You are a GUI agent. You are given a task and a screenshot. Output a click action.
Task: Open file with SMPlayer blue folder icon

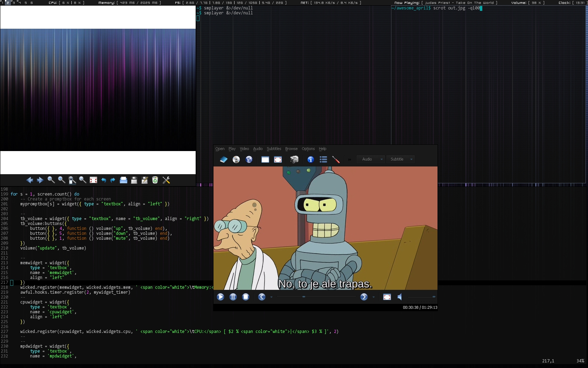(x=224, y=159)
